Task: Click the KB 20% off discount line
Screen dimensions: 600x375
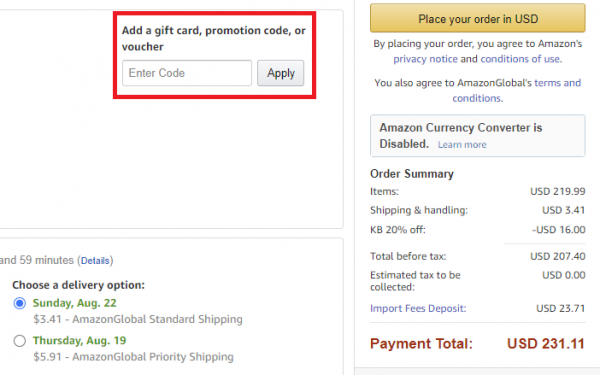Action: pos(478,230)
